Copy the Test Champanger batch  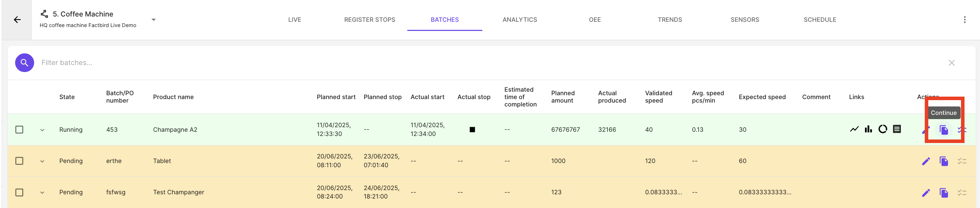pyautogui.click(x=944, y=193)
